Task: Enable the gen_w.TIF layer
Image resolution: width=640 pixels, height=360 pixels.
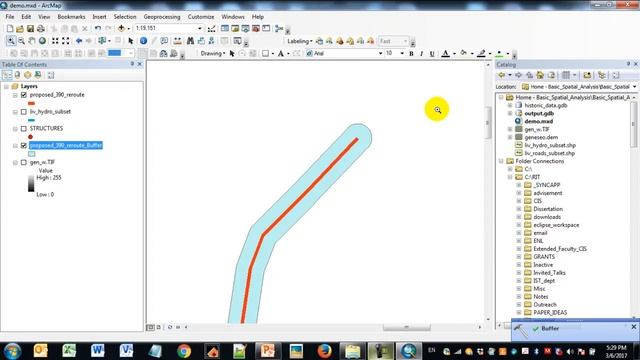Action: pyautogui.click(x=24, y=162)
